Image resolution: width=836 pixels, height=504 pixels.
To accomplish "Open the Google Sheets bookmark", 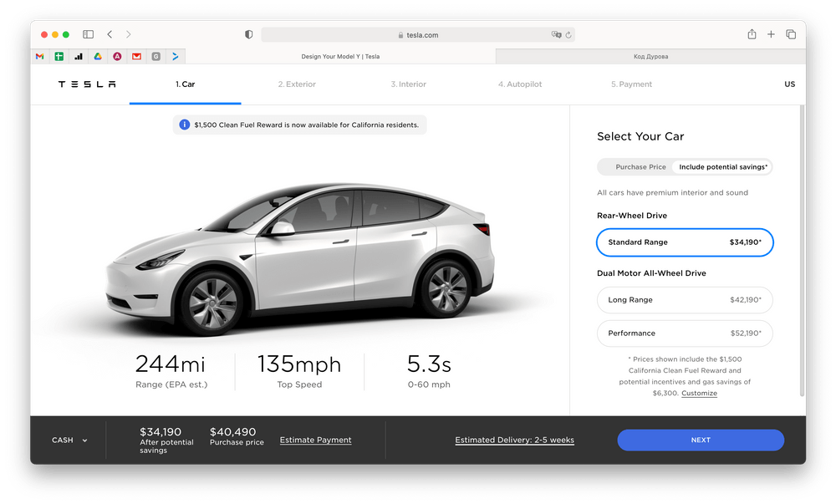I will [59, 55].
